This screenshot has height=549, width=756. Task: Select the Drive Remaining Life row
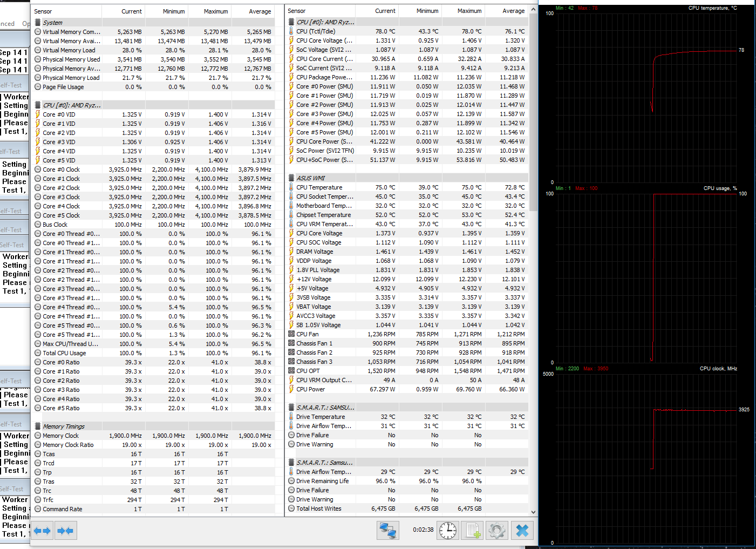(x=406, y=481)
